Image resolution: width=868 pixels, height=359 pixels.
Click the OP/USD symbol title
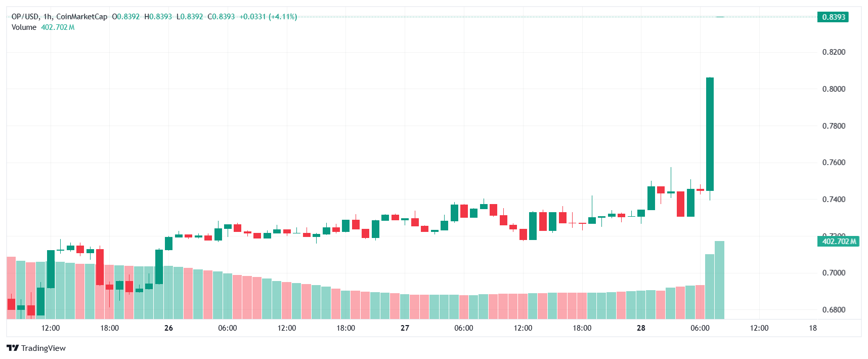tap(25, 17)
